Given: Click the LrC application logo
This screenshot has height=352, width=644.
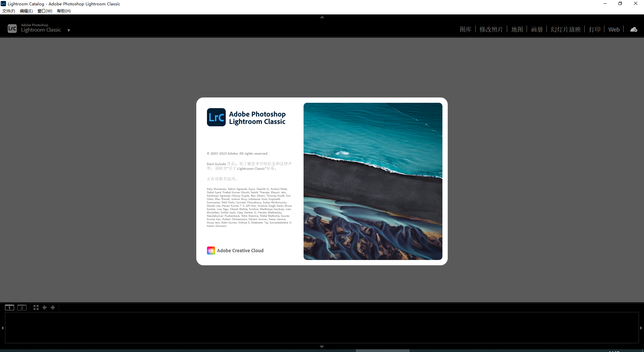Looking at the screenshot, I should point(12,28).
